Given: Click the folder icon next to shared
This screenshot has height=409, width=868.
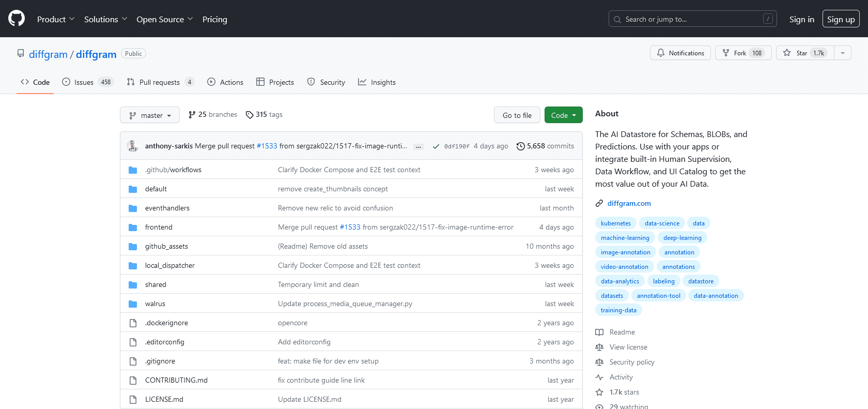Looking at the screenshot, I should pos(133,285).
